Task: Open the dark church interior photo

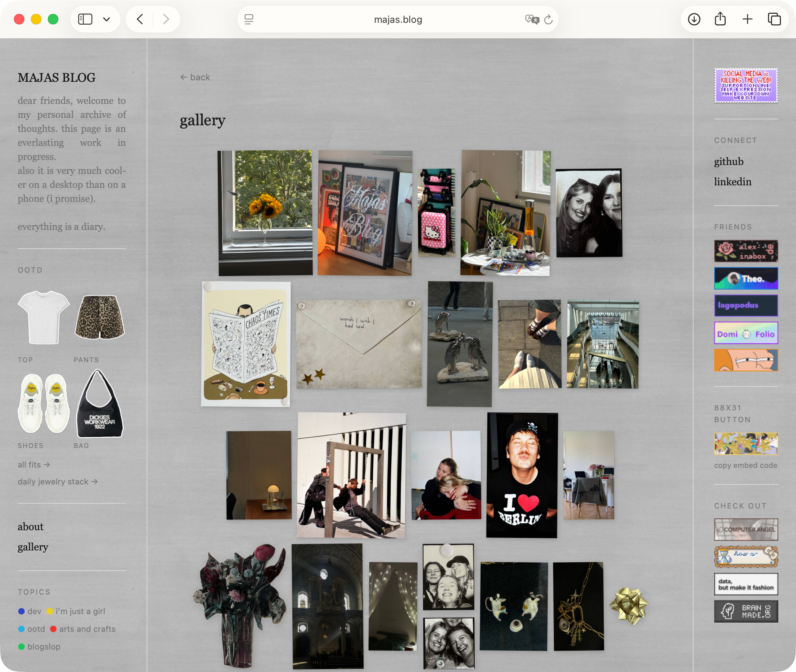Action: pyautogui.click(x=328, y=606)
